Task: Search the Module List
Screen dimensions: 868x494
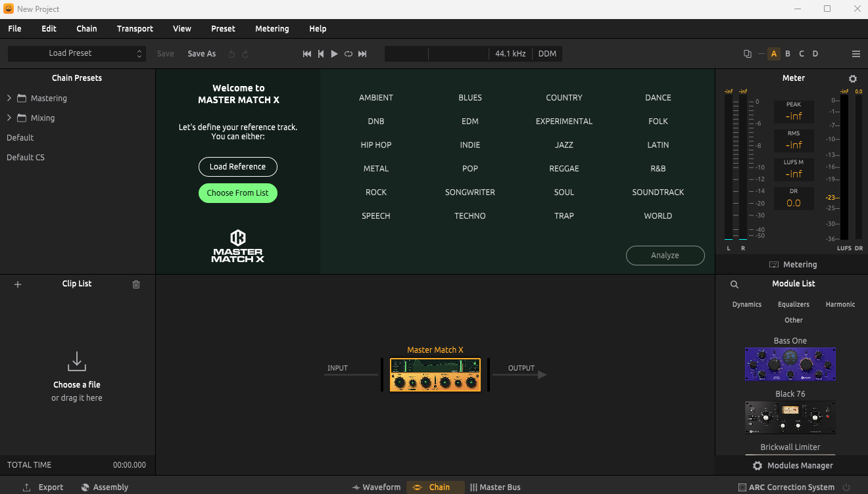Action: (735, 284)
